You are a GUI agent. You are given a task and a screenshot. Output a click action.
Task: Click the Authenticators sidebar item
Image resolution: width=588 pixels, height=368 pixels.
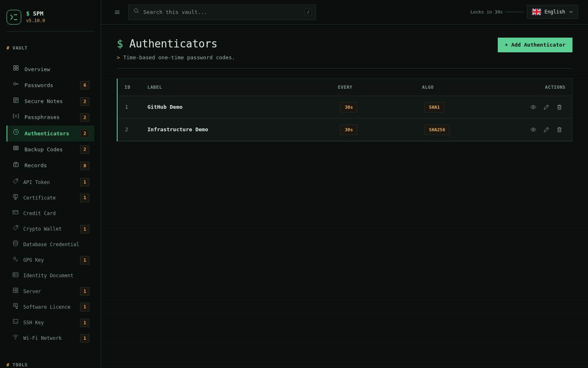pyautogui.click(x=51, y=133)
